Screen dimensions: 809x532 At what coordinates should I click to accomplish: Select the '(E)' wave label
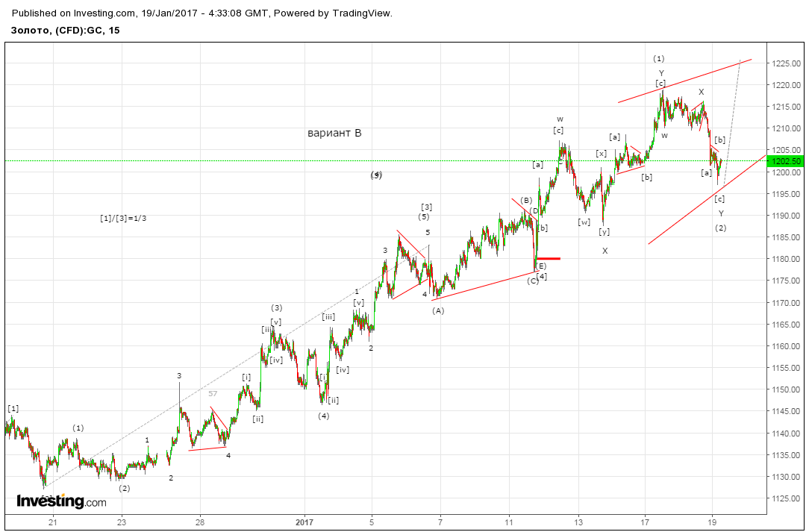click(x=540, y=266)
